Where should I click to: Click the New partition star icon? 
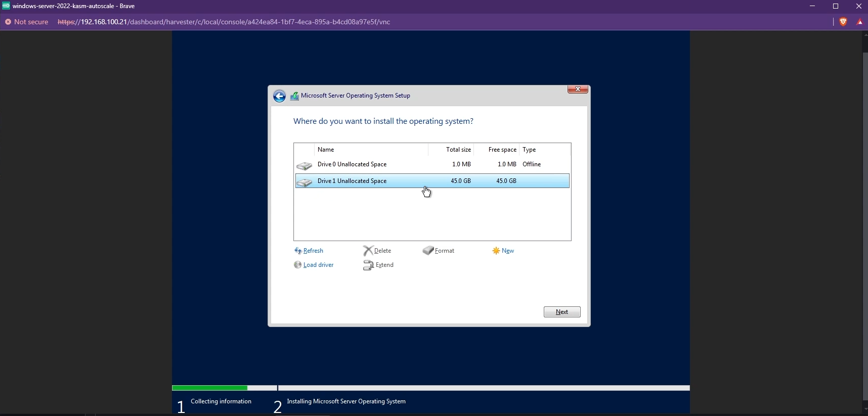click(x=496, y=251)
